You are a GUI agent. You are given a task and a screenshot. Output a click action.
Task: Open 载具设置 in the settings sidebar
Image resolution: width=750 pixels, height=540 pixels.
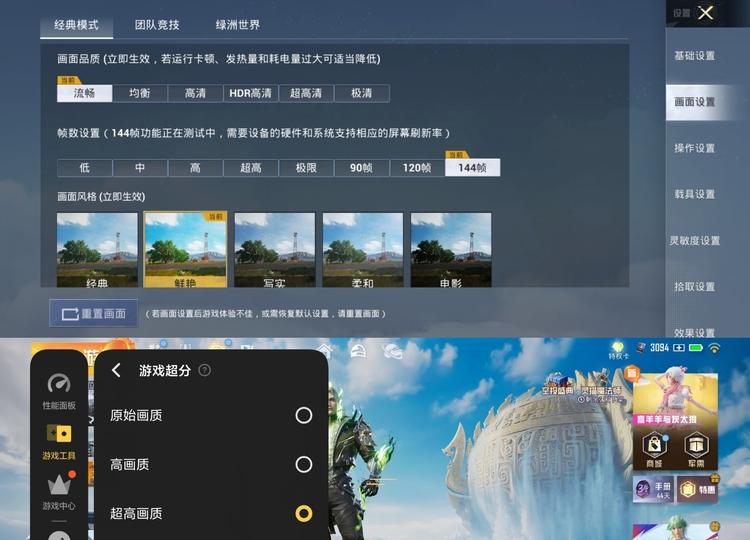695,194
